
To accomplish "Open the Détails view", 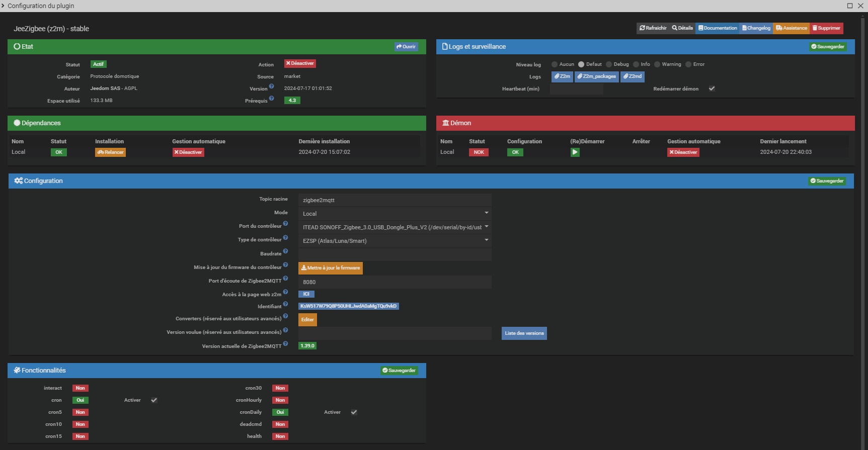I will (x=682, y=28).
